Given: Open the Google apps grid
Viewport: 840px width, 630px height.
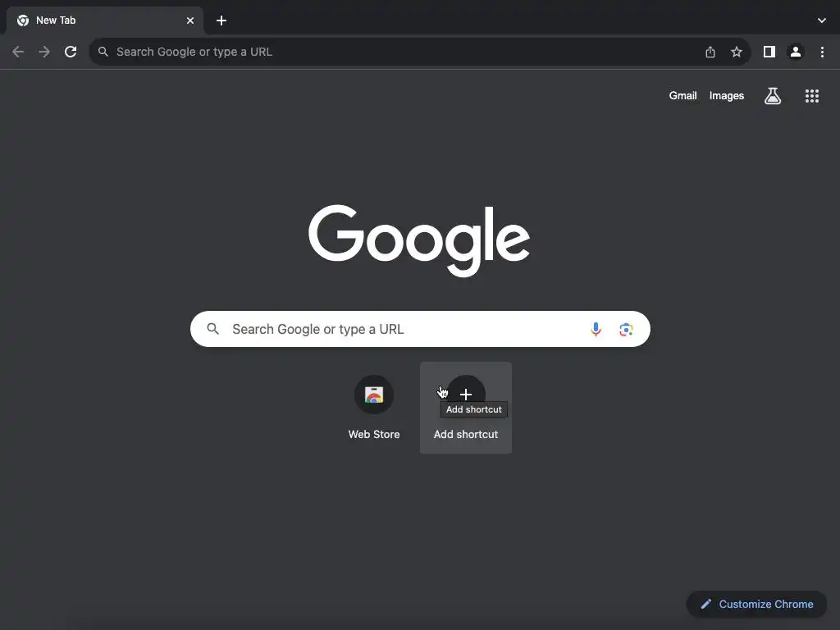Looking at the screenshot, I should click(x=812, y=96).
